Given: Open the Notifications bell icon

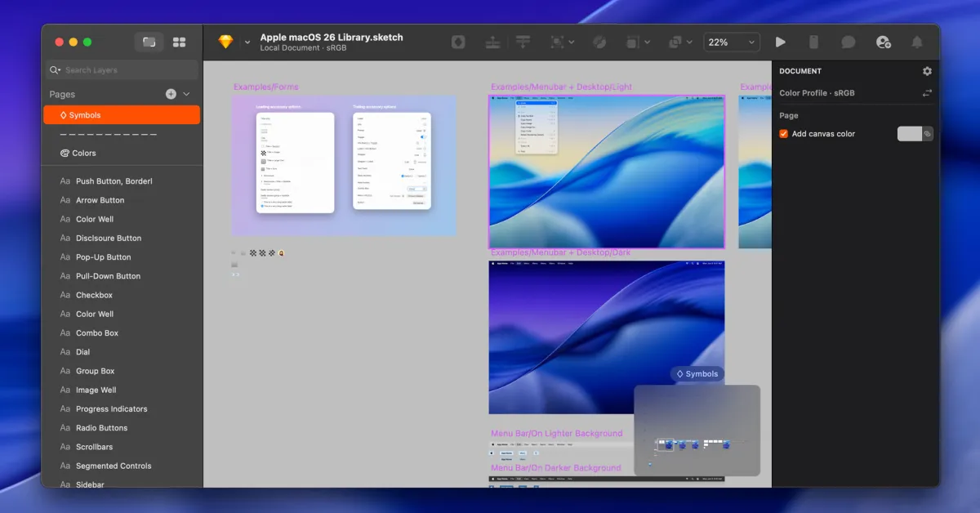Looking at the screenshot, I should pos(916,42).
